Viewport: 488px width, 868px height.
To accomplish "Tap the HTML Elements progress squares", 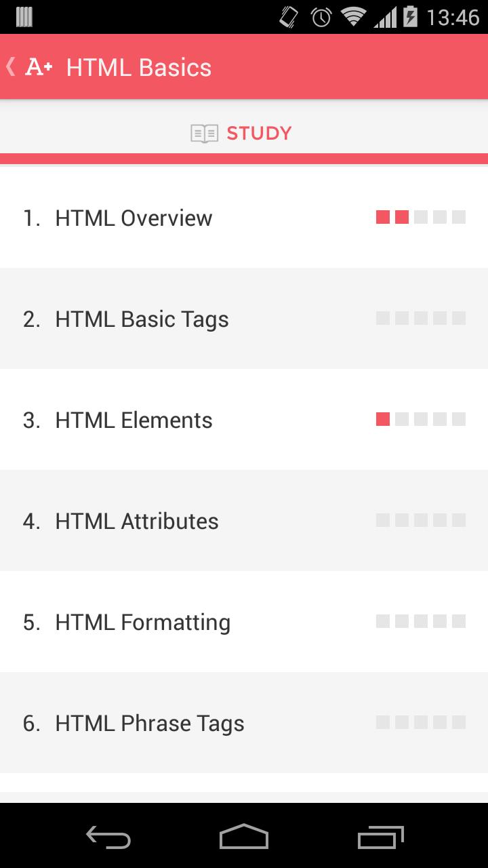I will point(421,419).
